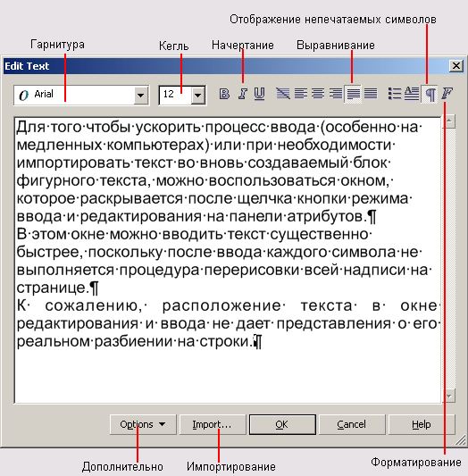Toggle drop cap icon

pyautogui.click(x=412, y=94)
